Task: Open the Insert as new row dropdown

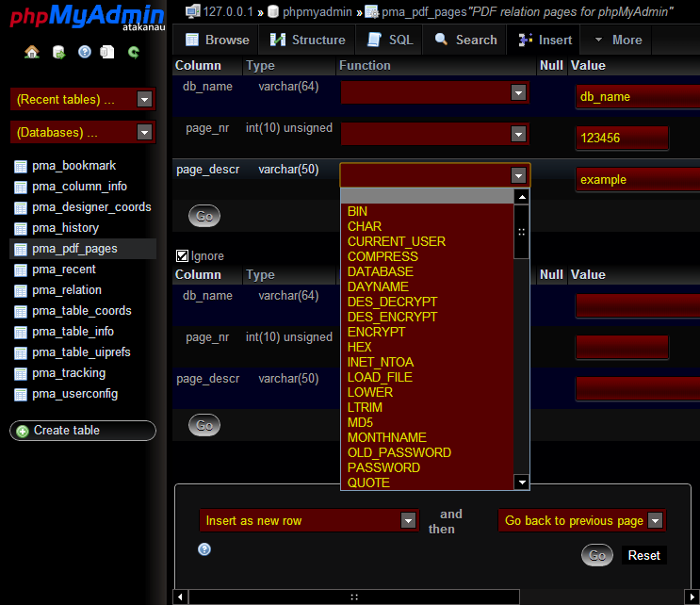Action: [308, 520]
